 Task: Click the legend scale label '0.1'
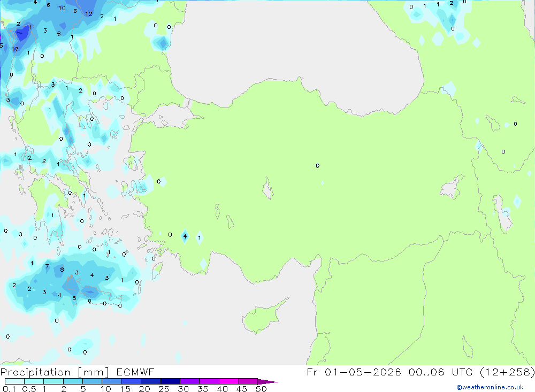[x=9, y=389]
